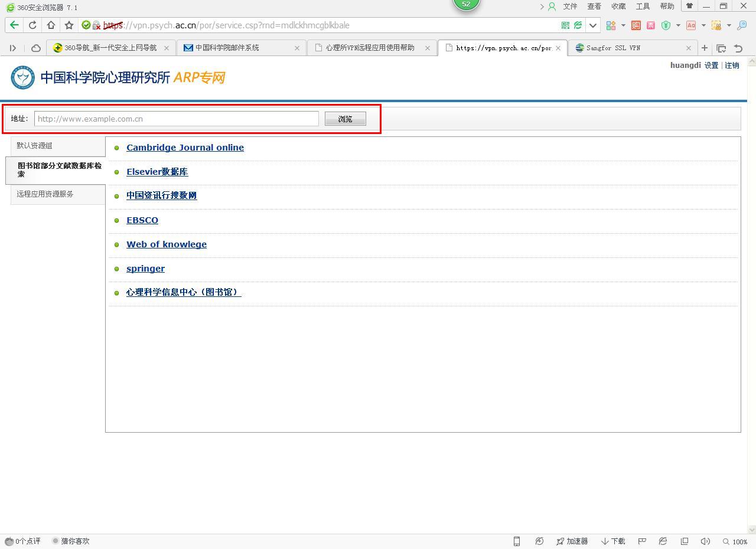Open EBSCO link

pyautogui.click(x=142, y=220)
